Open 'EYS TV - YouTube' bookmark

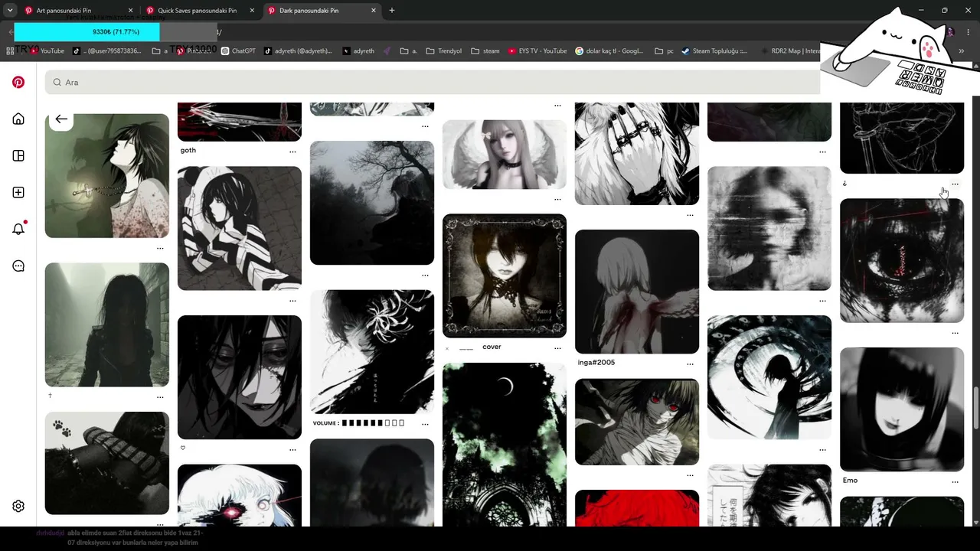(x=537, y=51)
